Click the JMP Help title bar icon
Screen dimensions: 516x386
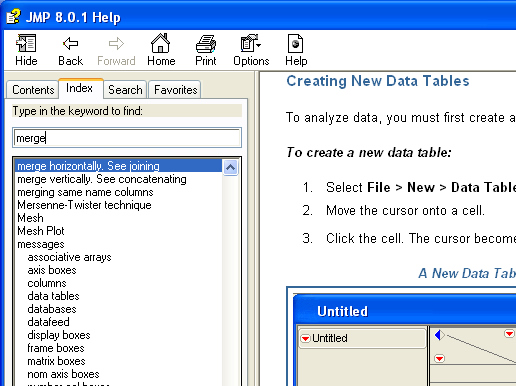click(13, 17)
